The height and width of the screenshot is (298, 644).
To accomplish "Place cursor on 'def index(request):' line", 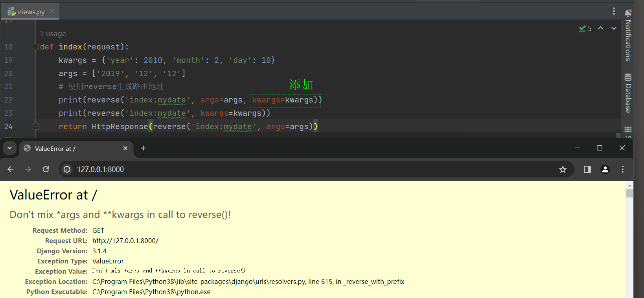I will 85,47.
